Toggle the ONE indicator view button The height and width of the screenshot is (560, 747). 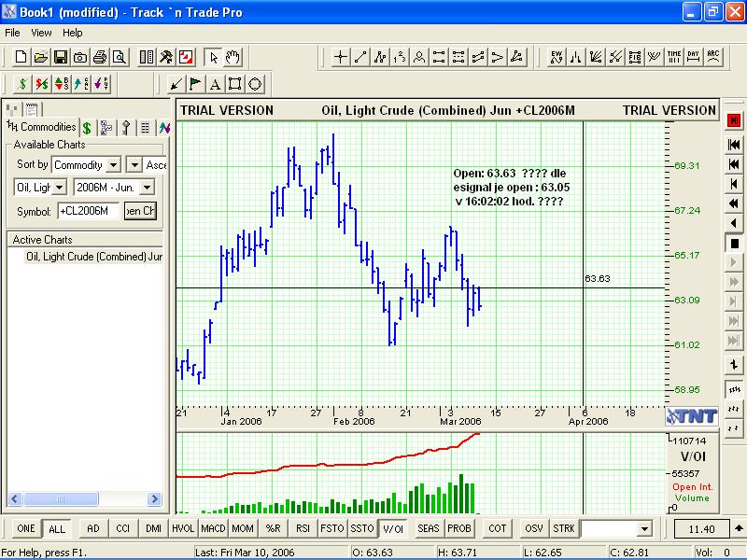26,528
